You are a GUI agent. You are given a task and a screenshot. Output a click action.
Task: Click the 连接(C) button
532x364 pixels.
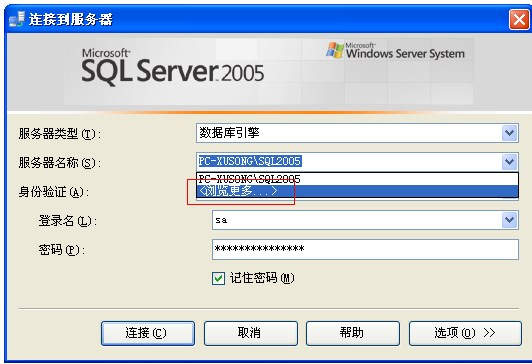pyautogui.click(x=148, y=333)
